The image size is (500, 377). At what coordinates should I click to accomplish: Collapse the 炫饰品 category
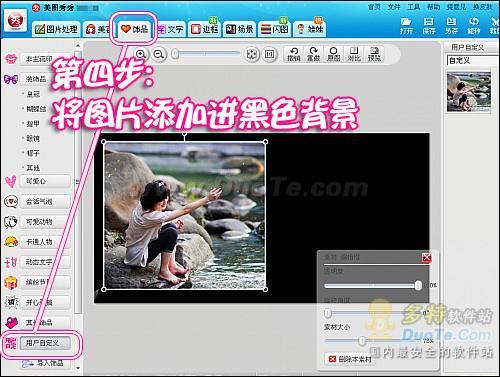(x=45, y=79)
